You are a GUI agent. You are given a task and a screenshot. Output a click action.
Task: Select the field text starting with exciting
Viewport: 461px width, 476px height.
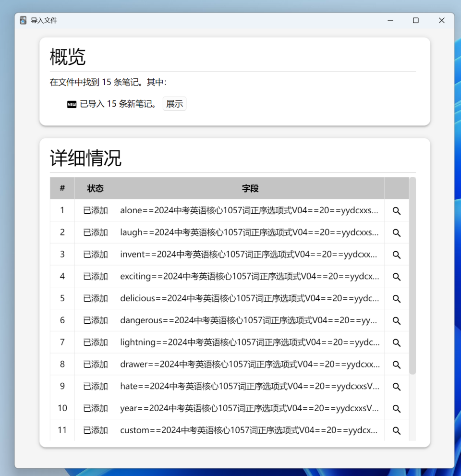coord(249,276)
